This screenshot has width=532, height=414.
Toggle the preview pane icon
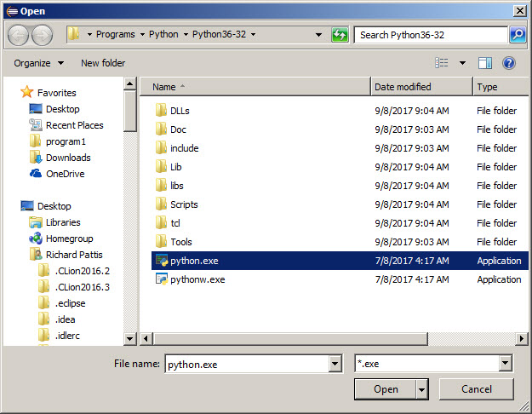485,63
